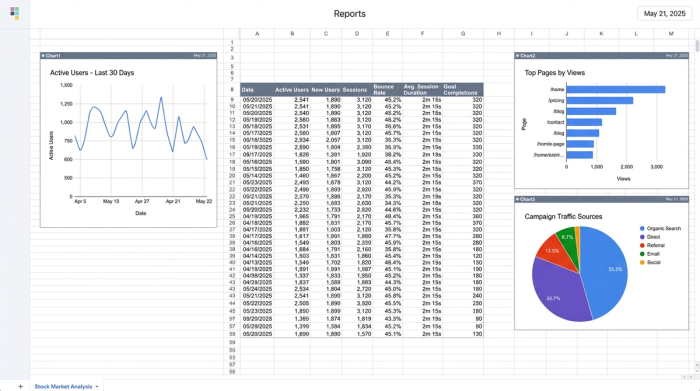The width and height of the screenshot is (700, 391).
Task: Select column K header
Action: 601,33
